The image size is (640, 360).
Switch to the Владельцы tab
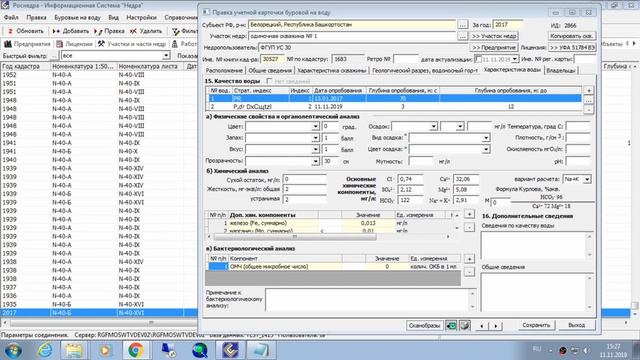[561, 71]
